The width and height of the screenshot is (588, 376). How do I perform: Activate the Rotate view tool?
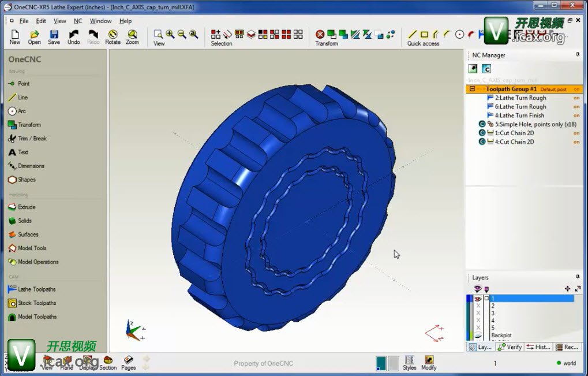[113, 37]
